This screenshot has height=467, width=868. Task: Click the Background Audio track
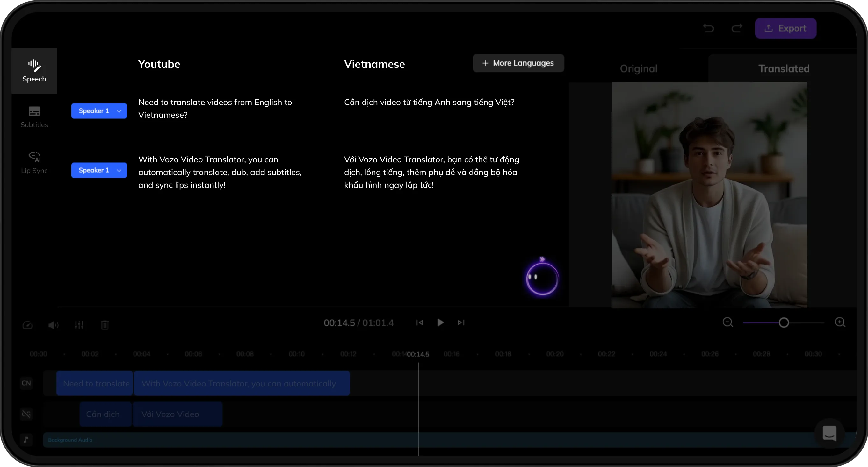coord(450,440)
